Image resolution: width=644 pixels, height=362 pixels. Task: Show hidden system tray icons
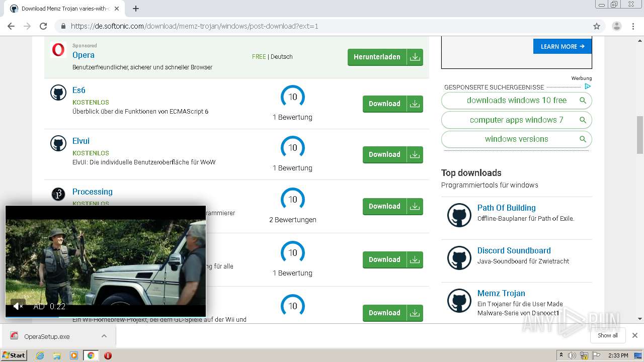point(561,355)
